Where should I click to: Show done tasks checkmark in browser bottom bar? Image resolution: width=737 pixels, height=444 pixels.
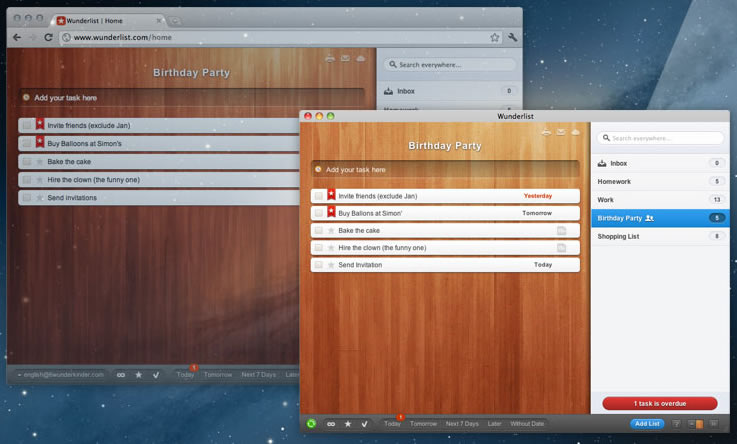[156, 374]
